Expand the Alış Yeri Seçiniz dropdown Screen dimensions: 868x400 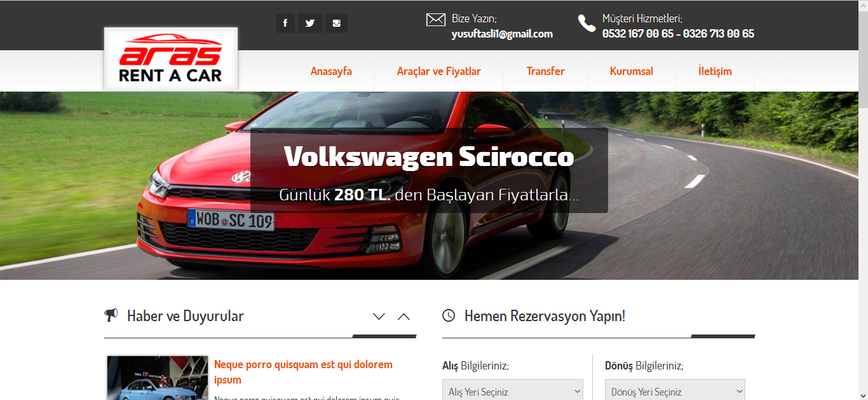pyautogui.click(x=513, y=390)
